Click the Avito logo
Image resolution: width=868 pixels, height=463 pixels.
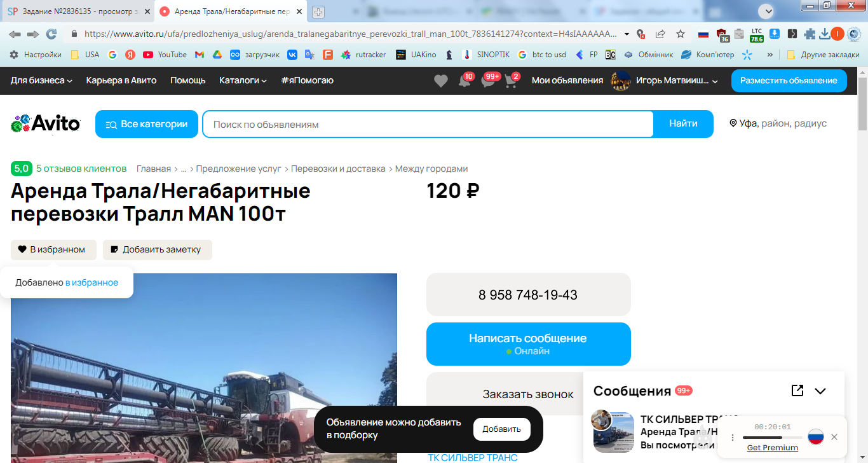pyautogui.click(x=46, y=123)
